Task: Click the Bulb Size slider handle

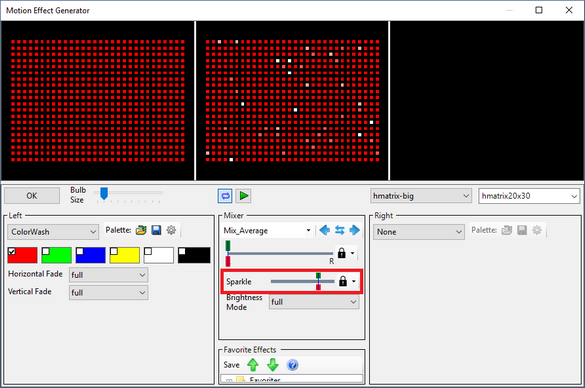Action: tap(104, 194)
